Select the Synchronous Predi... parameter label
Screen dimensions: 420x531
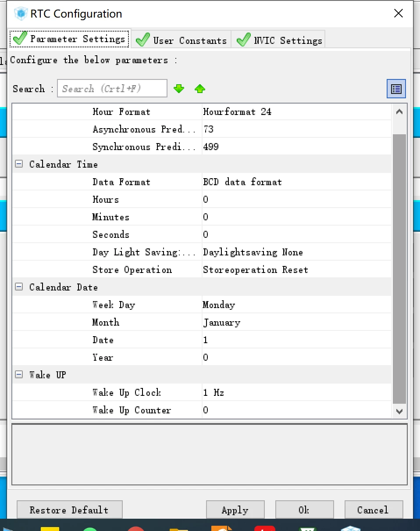click(144, 147)
